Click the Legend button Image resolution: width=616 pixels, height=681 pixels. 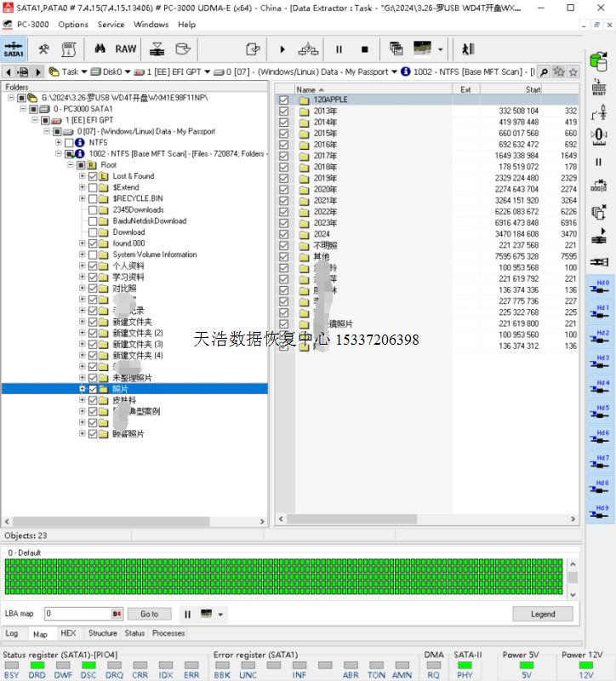tap(542, 614)
